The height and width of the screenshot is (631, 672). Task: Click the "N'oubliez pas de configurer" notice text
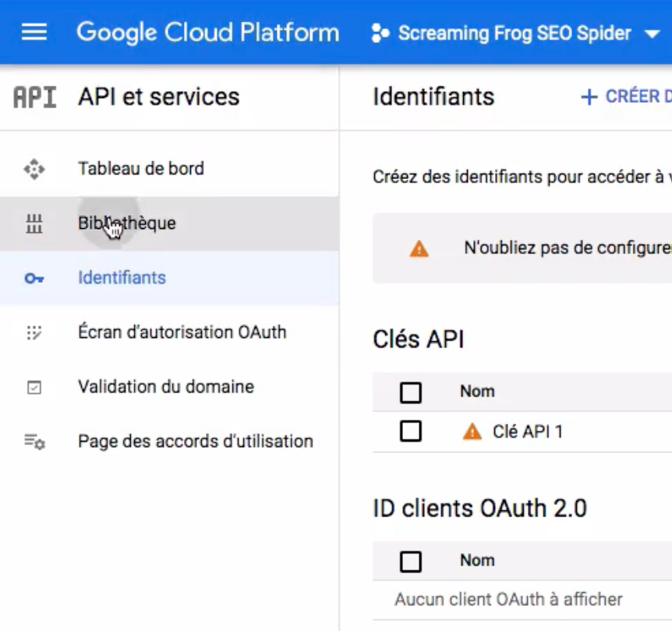pyautogui.click(x=568, y=248)
